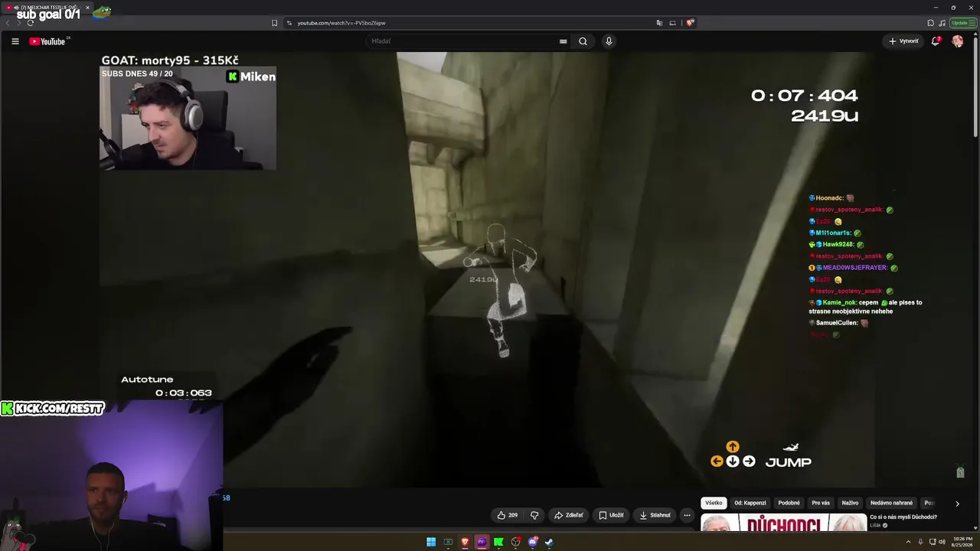The width and height of the screenshot is (980, 551).
Task: Dislike the video with thumbs down
Action: click(534, 515)
